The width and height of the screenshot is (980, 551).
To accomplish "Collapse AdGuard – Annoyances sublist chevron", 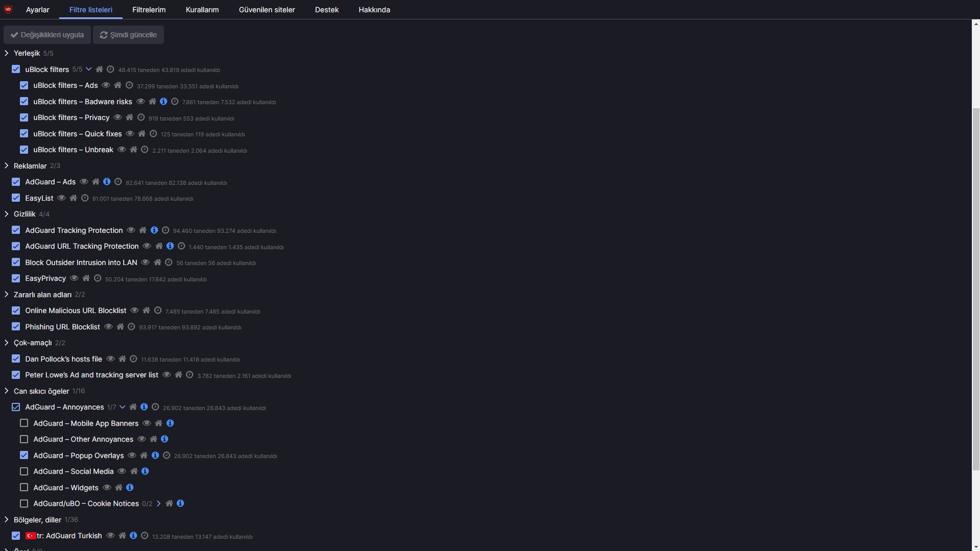I will click(x=123, y=407).
